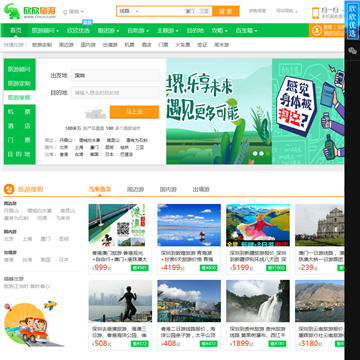Open the ¥408 Ocean Park tour card
The image size is (360, 360).
click(189, 315)
